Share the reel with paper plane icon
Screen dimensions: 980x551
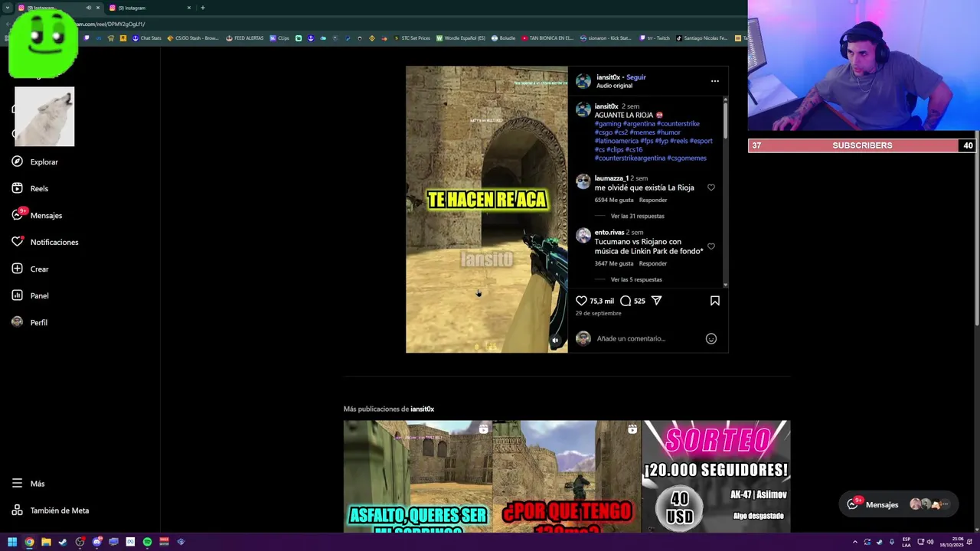point(656,301)
